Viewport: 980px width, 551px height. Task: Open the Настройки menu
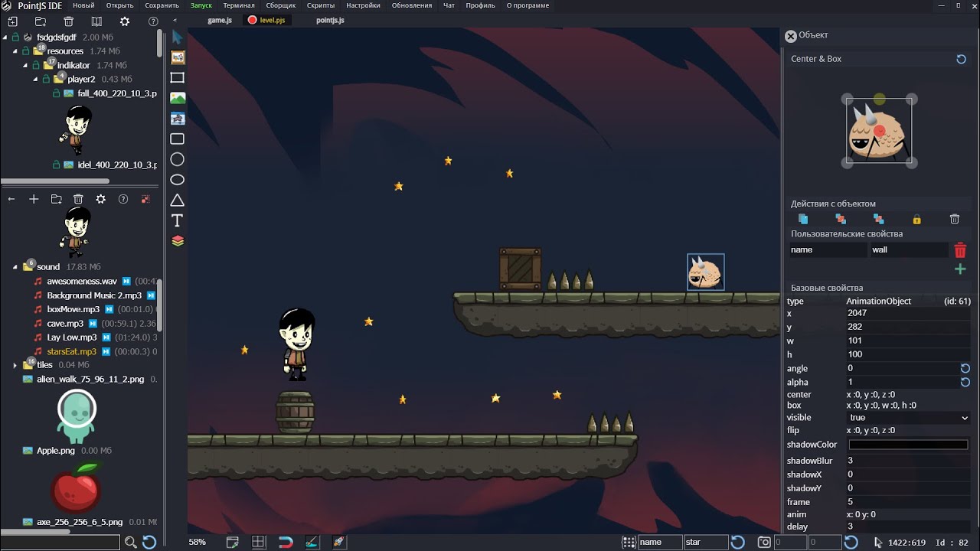tap(363, 5)
